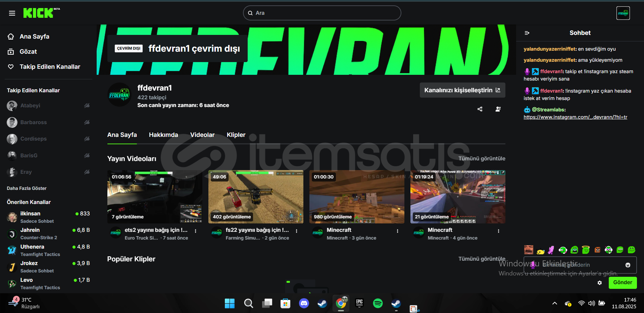
Task: Open Barbaross followed channel
Action: [x=34, y=122]
